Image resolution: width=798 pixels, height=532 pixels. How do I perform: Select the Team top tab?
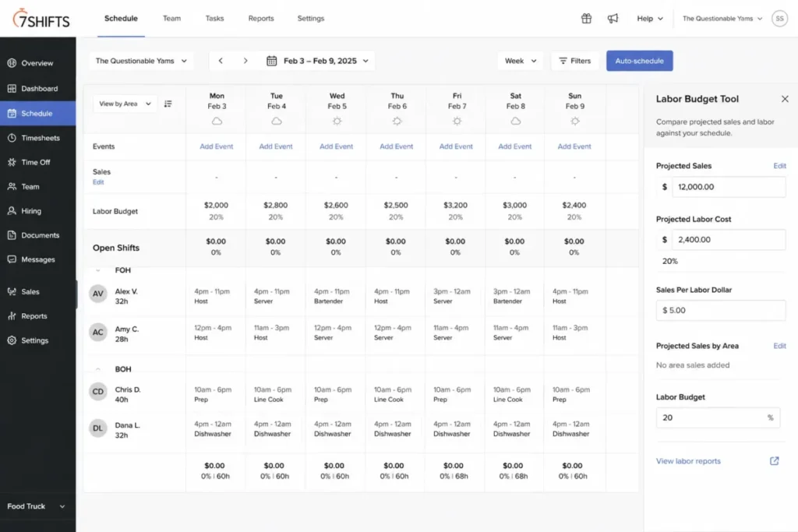171,19
